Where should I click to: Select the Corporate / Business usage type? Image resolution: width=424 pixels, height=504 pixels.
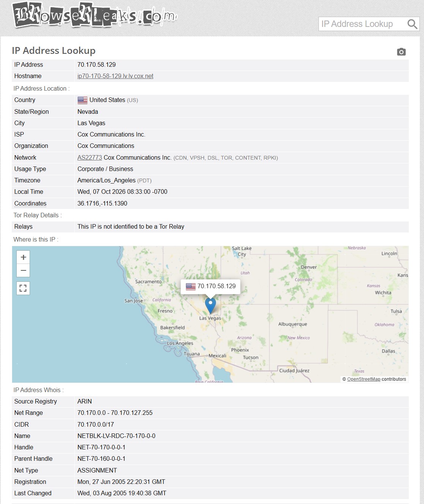(105, 169)
